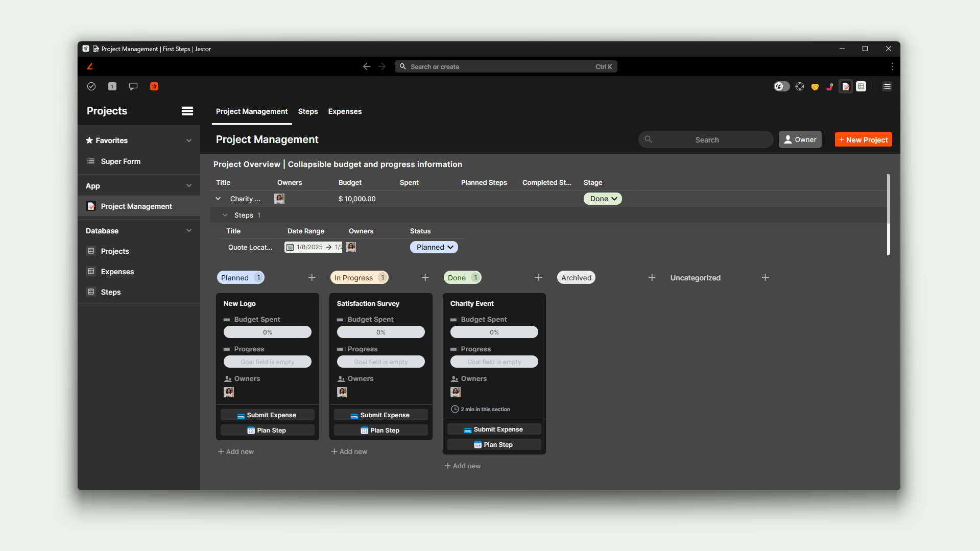Click the Planned column label

(241, 277)
